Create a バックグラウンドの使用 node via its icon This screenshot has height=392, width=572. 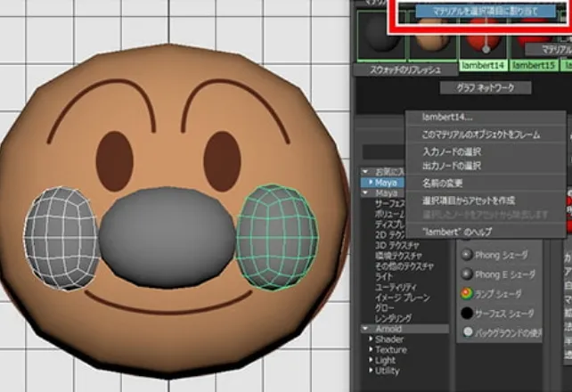pyautogui.click(x=467, y=331)
